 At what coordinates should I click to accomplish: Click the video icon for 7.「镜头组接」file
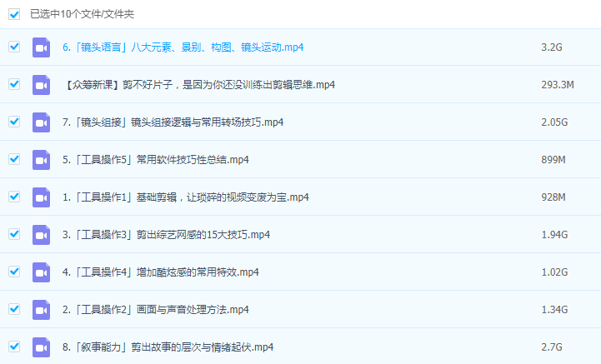coord(41,122)
